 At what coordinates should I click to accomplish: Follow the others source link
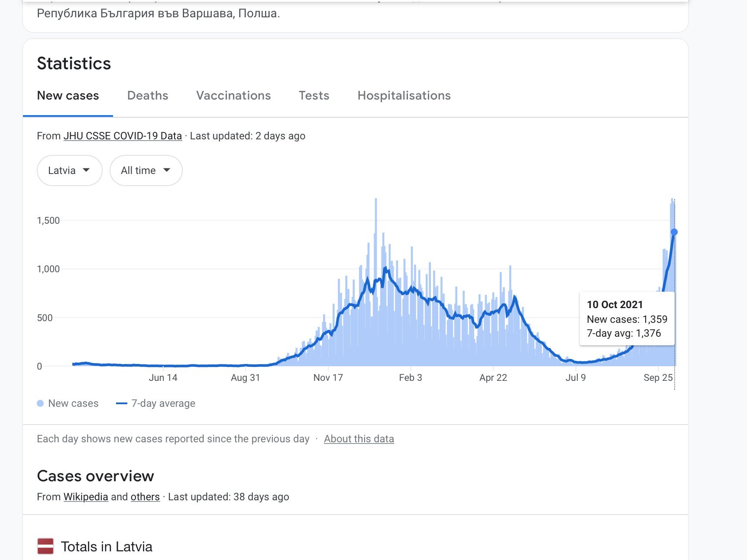(x=145, y=497)
